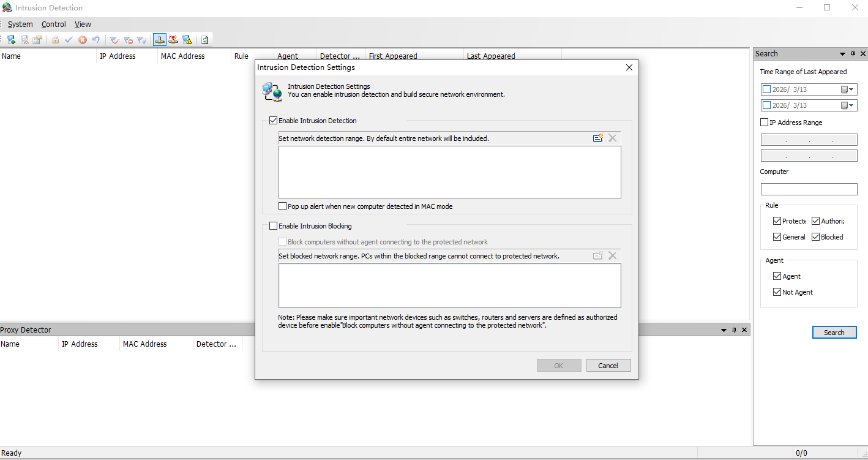Click the flag with checkmark toolbar icon

(114, 40)
